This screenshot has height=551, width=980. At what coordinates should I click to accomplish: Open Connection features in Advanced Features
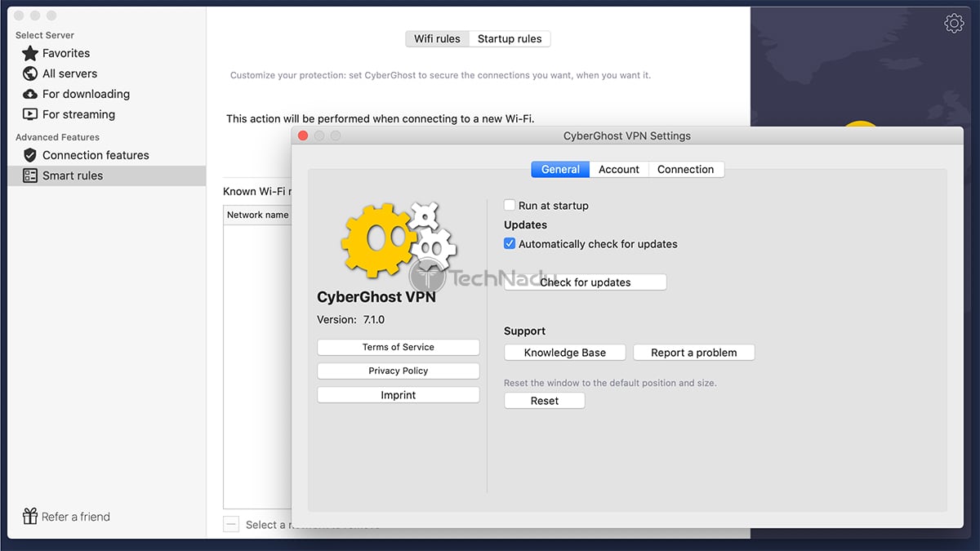(106, 155)
